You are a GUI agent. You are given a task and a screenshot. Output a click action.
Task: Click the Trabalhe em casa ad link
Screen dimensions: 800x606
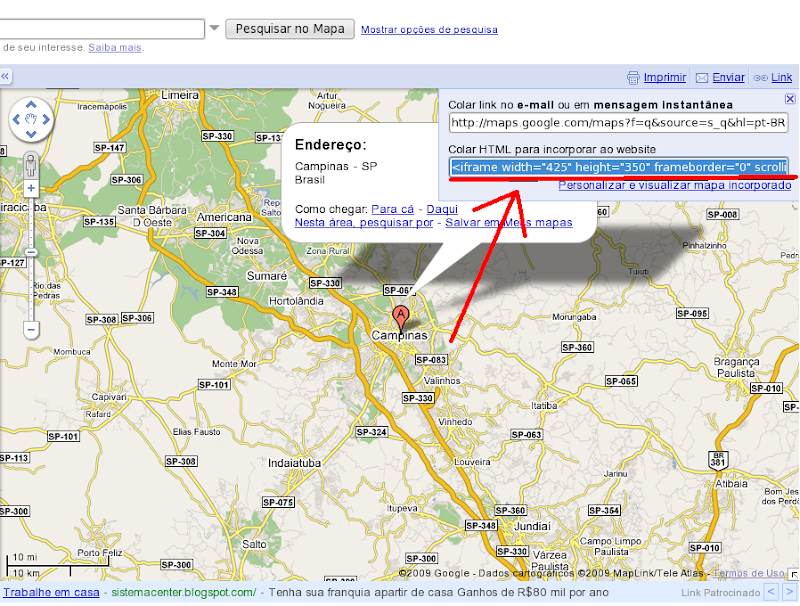(51, 592)
